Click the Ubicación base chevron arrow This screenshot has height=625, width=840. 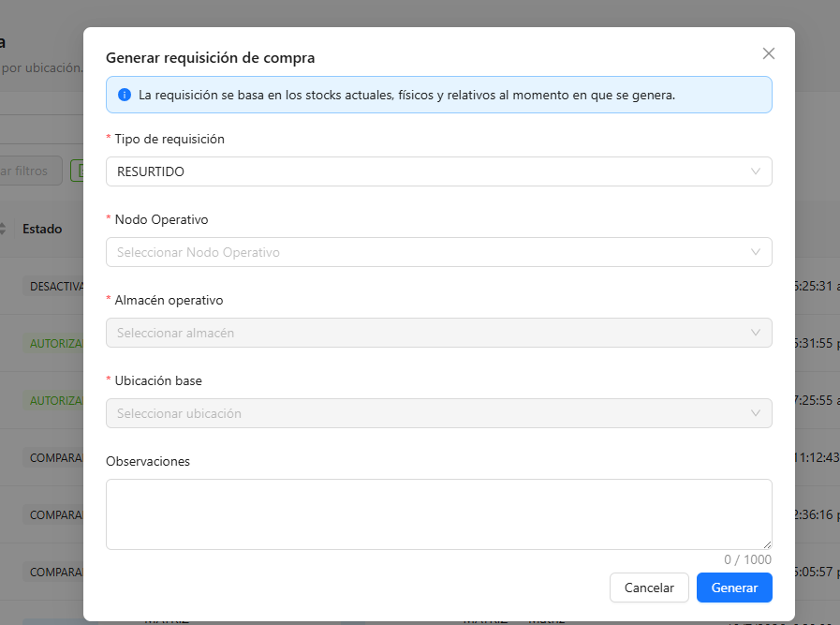tap(756, 413)
